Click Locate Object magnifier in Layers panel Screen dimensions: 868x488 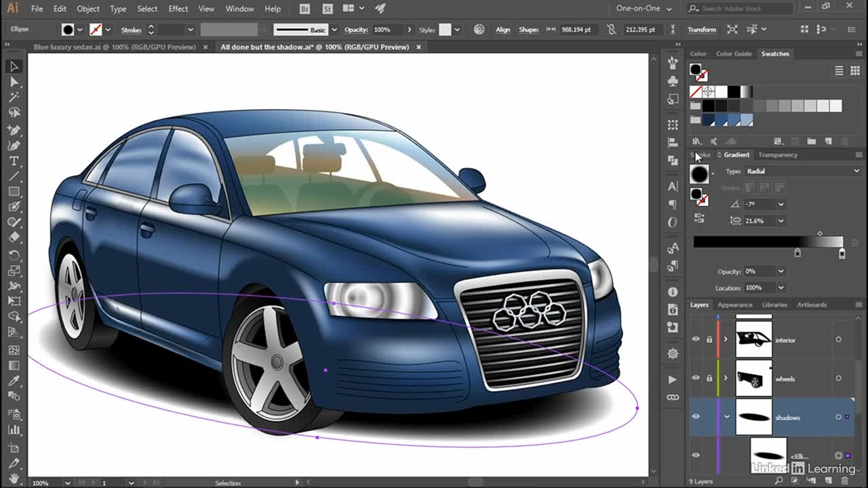pyautogui.click(x=779, y=481)
